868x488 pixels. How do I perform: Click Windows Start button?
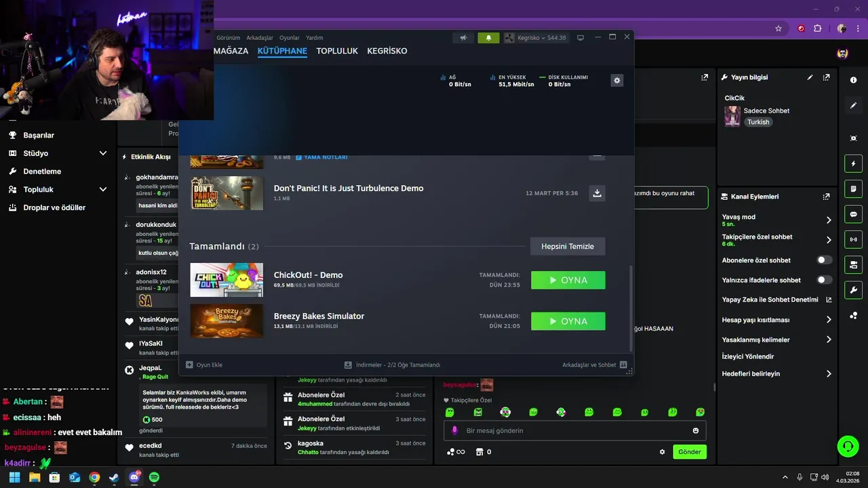(14, 477)
